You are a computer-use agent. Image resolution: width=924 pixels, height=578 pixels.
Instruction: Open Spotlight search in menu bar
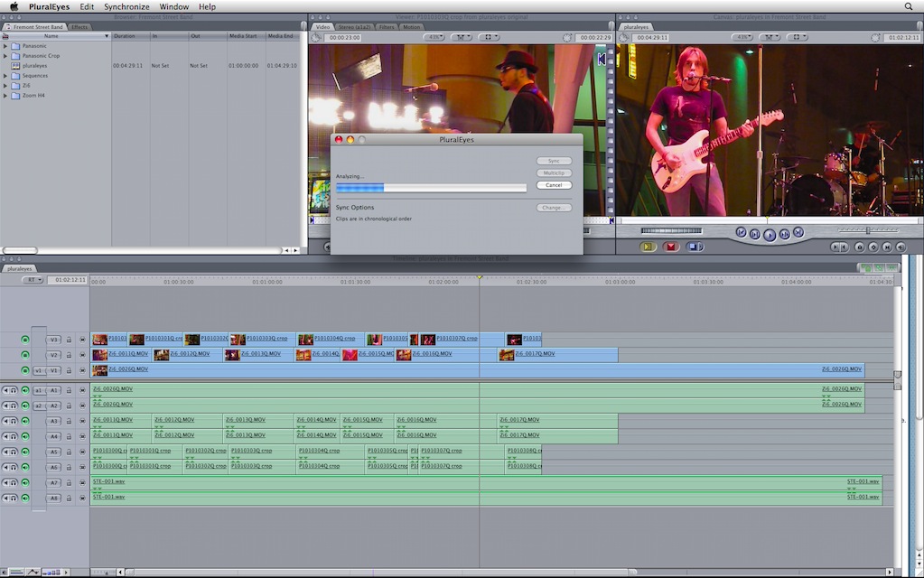click(909, 6)
